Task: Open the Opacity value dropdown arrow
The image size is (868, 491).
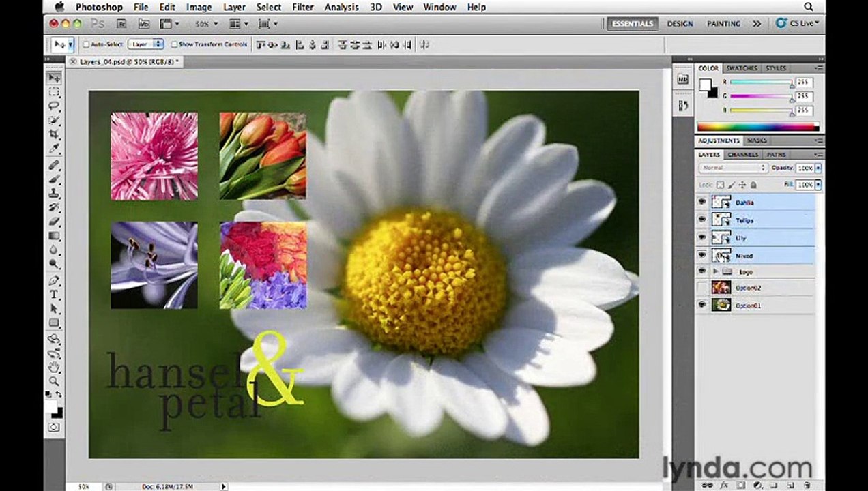Action: tap(818, 168)
